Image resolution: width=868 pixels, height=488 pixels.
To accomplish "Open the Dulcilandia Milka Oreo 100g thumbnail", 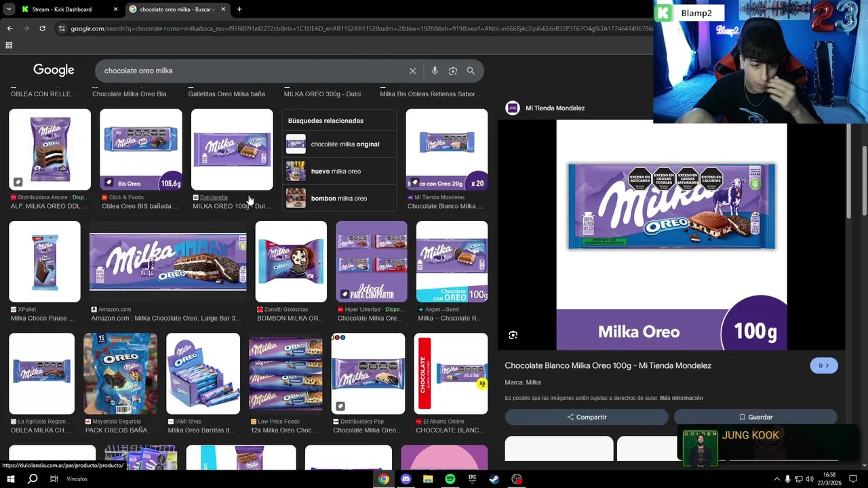I will click(x=232, y=150).
